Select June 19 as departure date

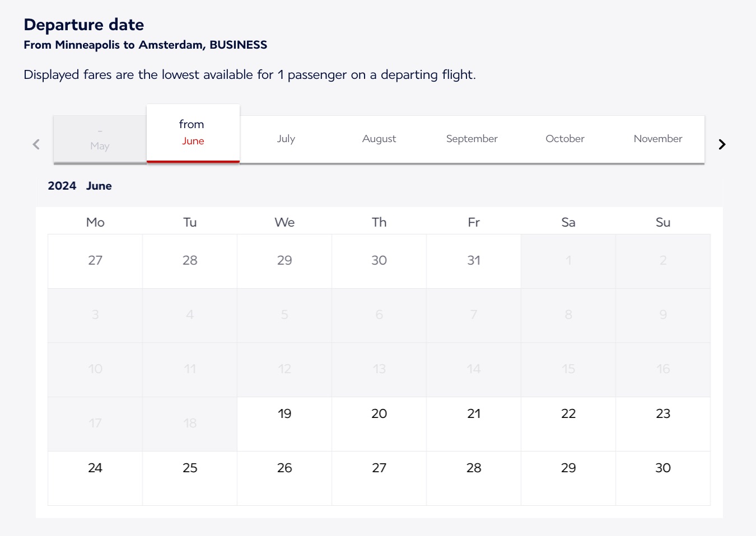coord(284,414)
